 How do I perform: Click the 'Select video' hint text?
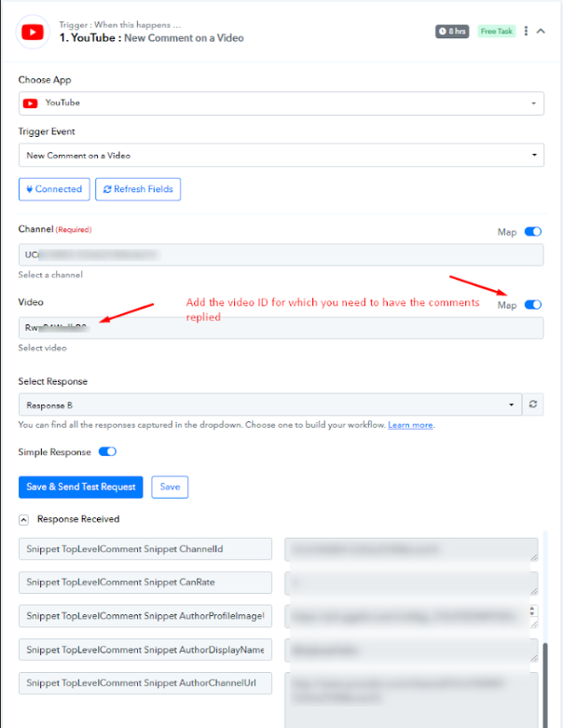42,348
